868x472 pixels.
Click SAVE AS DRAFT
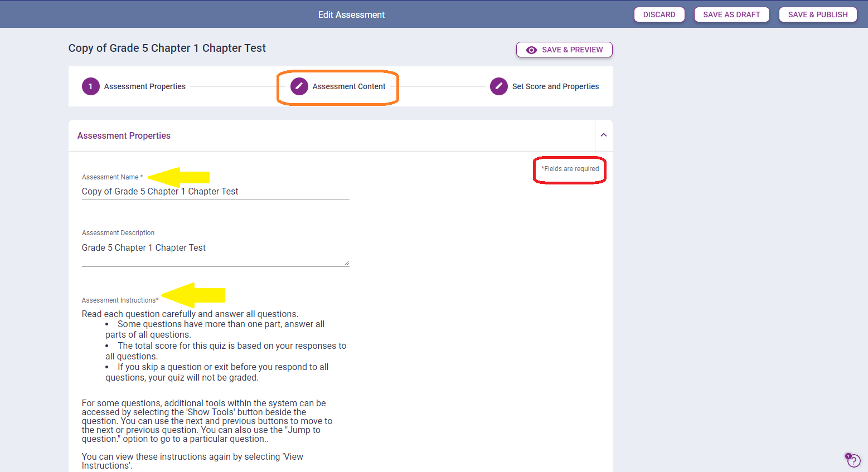[x=731, y=14]
